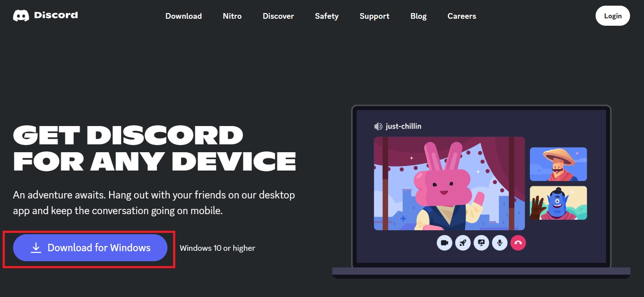Viewport: 644px width, 297px height.
Task: Click the 'just-chillin' channel name
Action: [403, 126]
